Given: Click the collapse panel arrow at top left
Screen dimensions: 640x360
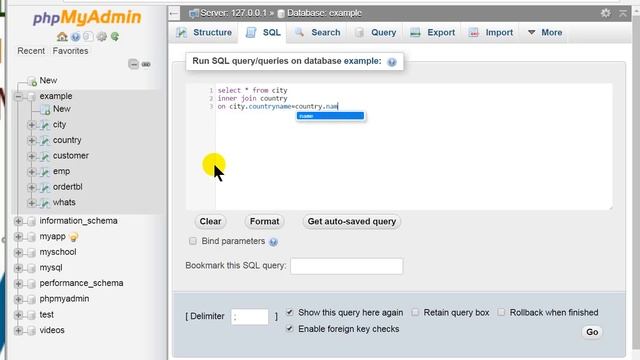Looking at the screenshot, I should [174, 13].
